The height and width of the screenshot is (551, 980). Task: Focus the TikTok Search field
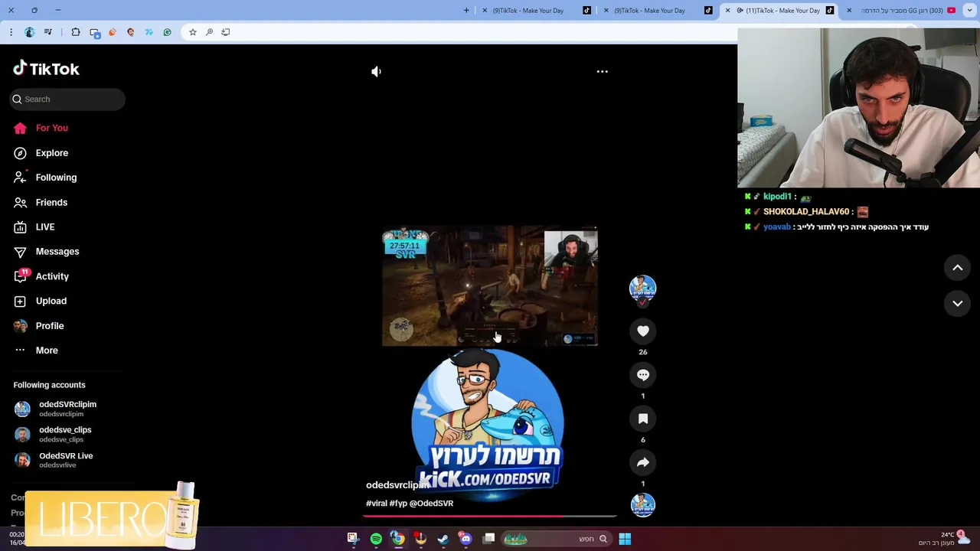click(x=67, y=99)
